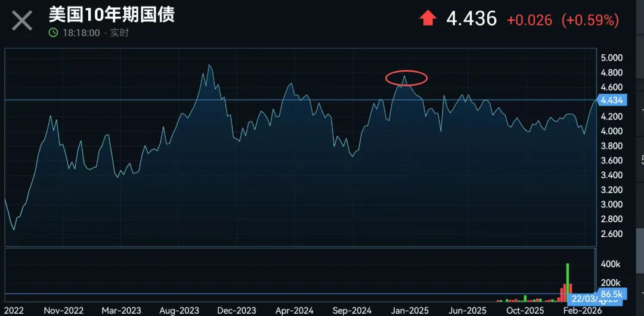This screenshot has width=644, height=316.
Task: Click the green clock icon beside 18:18:00
Action: point(54,33)
